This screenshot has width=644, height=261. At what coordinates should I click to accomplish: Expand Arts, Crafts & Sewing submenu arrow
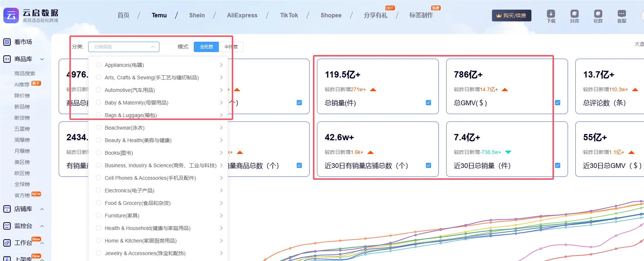[x=221, y=78]
